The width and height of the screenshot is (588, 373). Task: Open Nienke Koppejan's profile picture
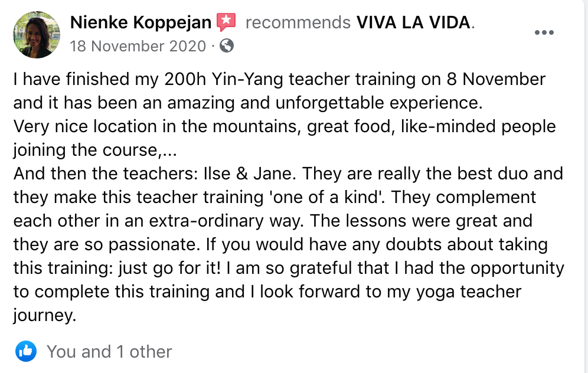(x=37, y=34)
